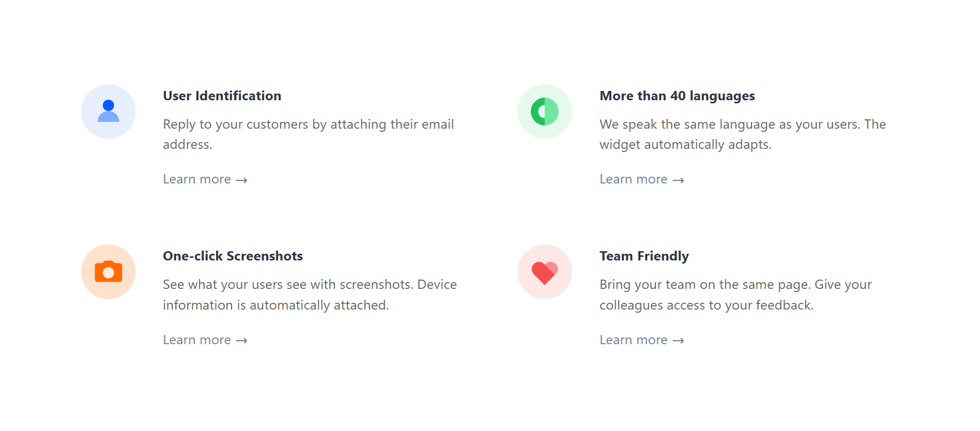The width and height of the screenshot is (980, 431).
Task: Click the text about widget automatically adapting
Action: (x=742, y=134)
